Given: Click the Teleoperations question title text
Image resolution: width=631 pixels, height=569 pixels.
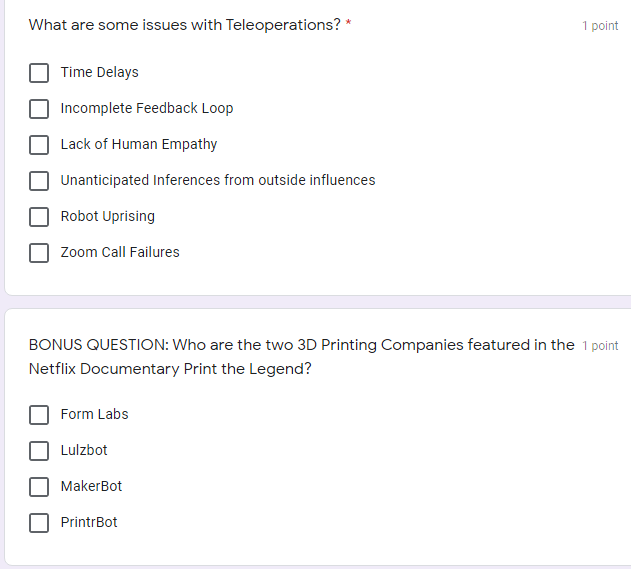Looking at the screenshot, I should [x=185, y=25].
